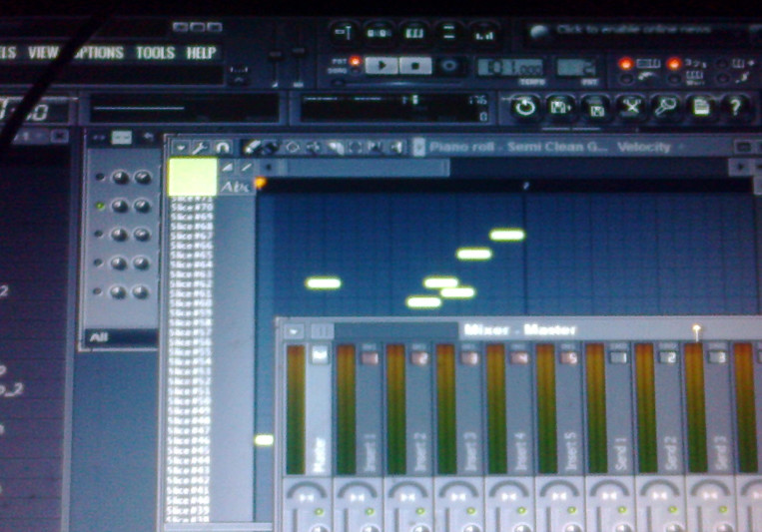Select the piano roll Playback speaker tool

click(x=396, y=147)
